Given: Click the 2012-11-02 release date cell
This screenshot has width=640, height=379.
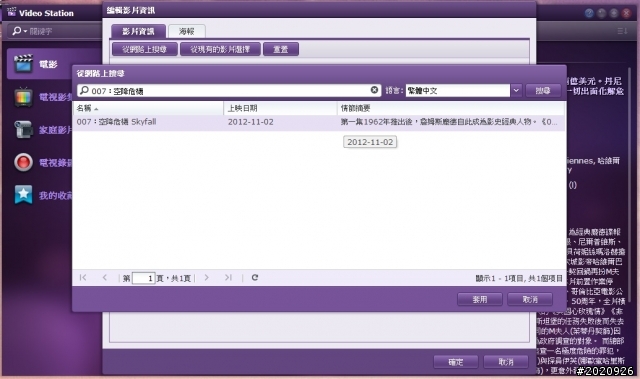Looking at the screenshot, I should (251, 122).
